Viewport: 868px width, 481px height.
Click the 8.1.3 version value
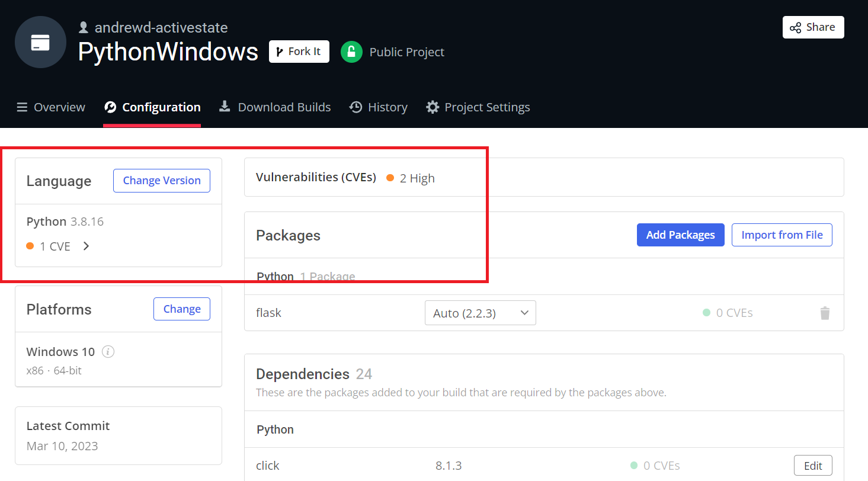click(x=449, y=466)
